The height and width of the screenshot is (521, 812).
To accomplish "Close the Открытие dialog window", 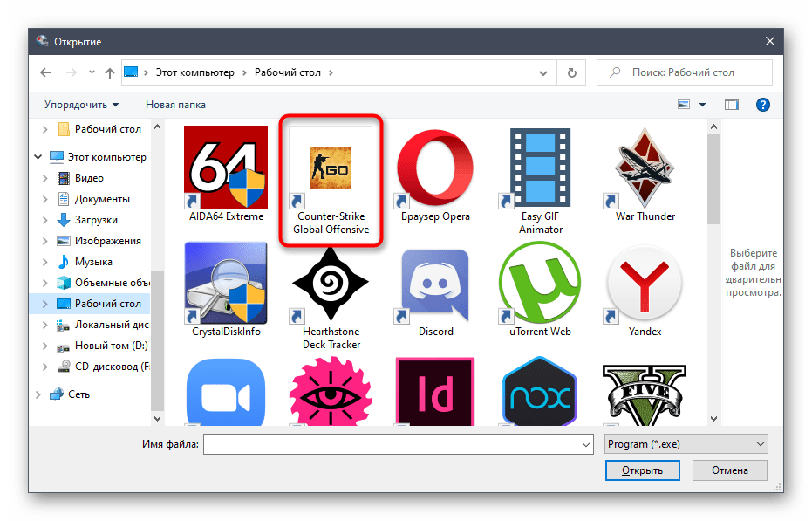I will coord(770,42).
